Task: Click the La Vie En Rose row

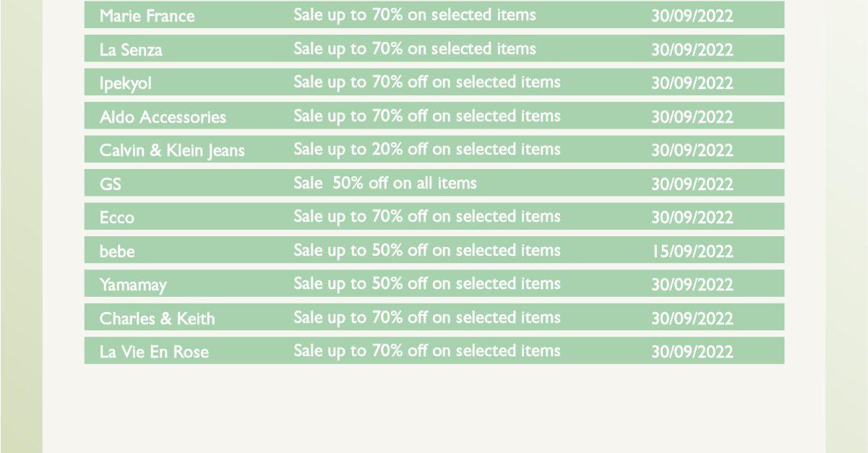Action: [x=434, y=350]
